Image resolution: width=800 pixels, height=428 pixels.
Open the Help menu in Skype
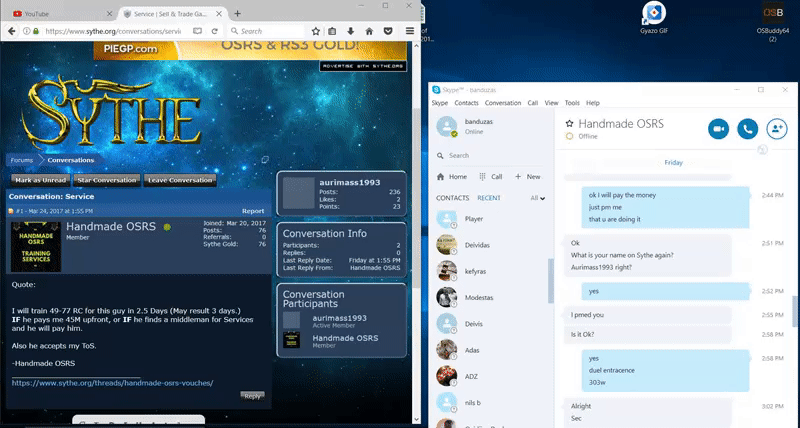pos(592,103)
